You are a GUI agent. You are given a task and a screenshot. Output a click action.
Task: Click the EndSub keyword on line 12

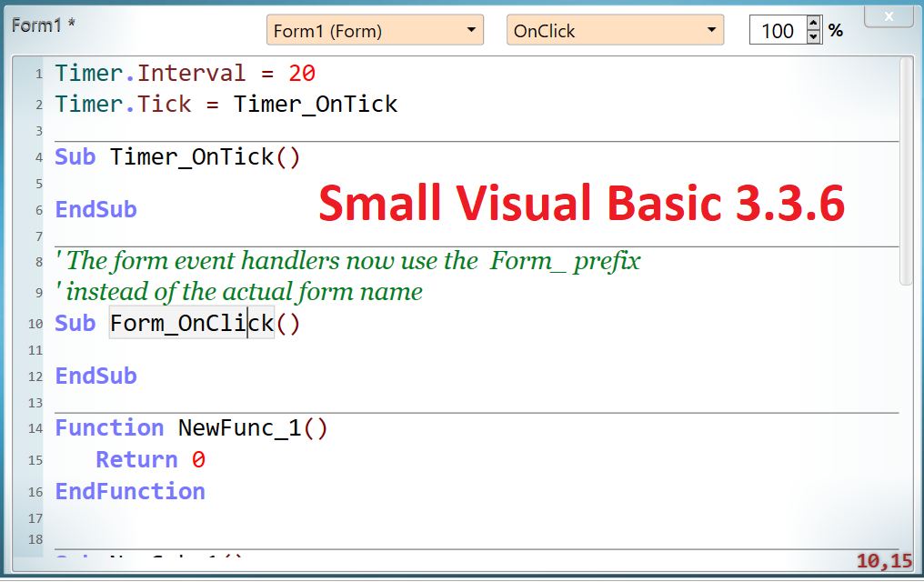[x=96, y=376]
